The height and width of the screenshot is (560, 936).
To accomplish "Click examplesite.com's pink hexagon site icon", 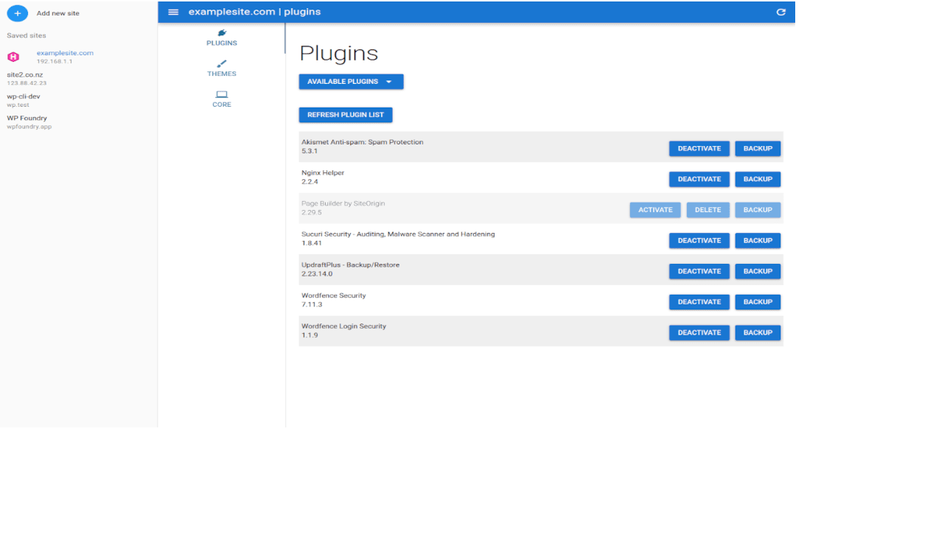I will 13,56.
